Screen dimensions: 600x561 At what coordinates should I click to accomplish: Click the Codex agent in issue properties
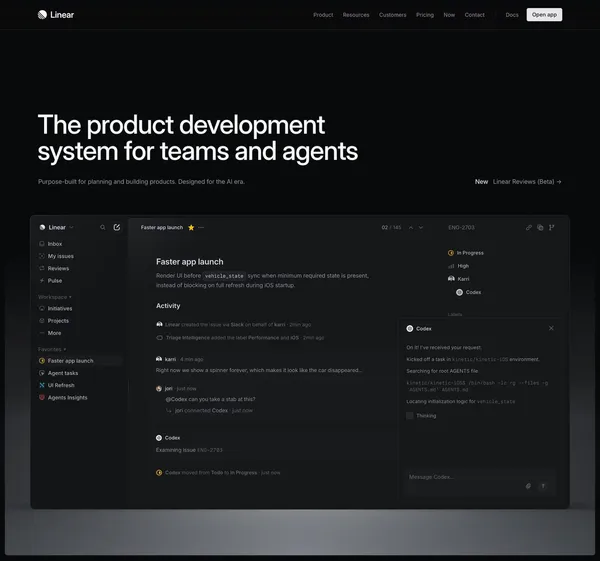468,292
